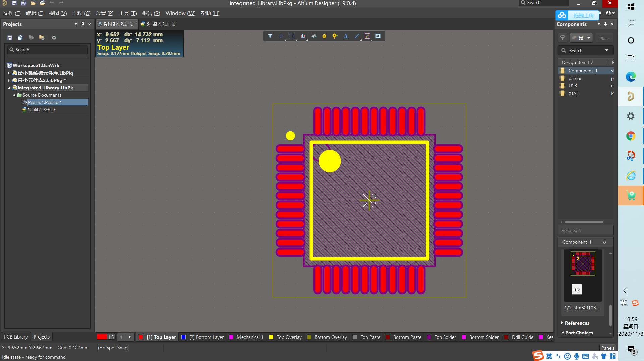This screenshot has height=361, width=644.
Task: Expand the 最小元件库2.LibPkg project
Action: 9,80
